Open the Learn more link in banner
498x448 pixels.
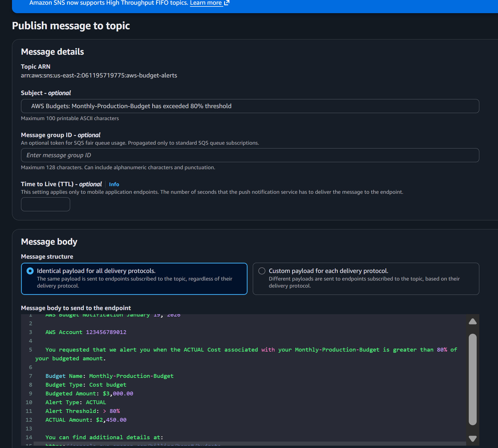tap(206, 3)
